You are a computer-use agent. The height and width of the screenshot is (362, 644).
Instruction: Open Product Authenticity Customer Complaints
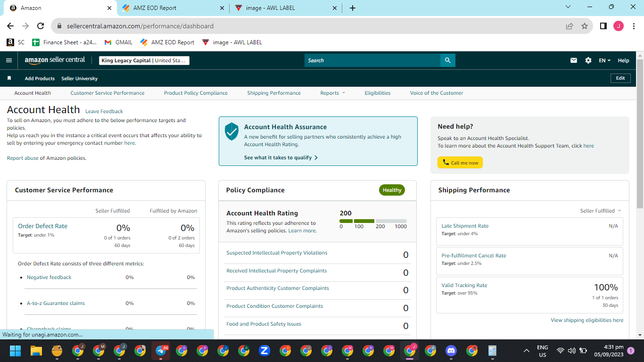coord(278,288)
